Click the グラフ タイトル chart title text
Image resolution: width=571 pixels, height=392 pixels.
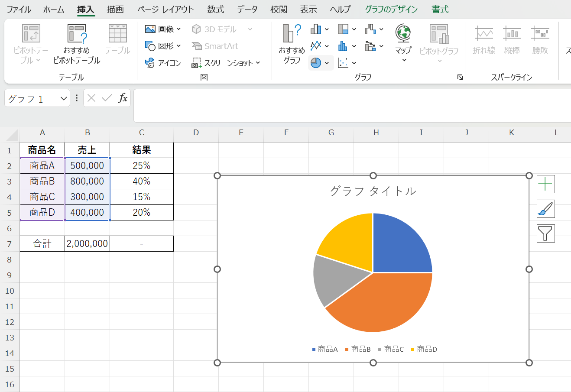tap(373, 191)
